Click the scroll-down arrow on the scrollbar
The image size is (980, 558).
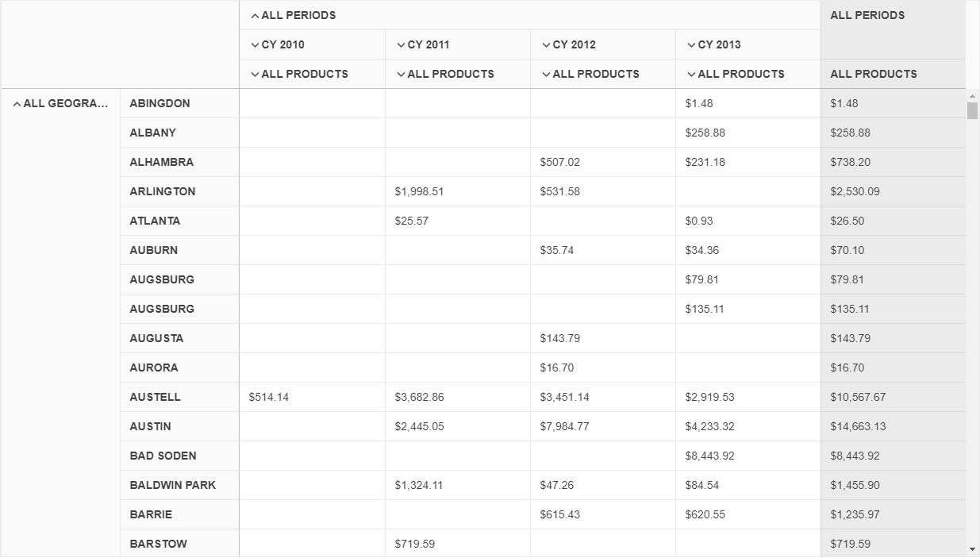point(971,549)
